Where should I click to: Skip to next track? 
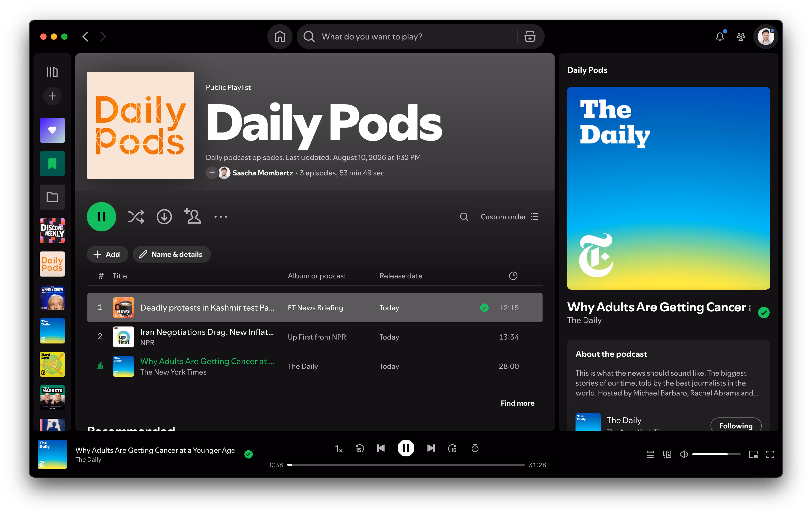click(x=431, y=448)
